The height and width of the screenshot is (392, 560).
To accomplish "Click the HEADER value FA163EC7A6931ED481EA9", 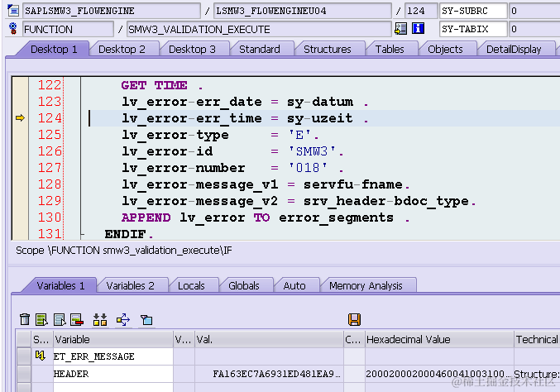I will (276, 374).
